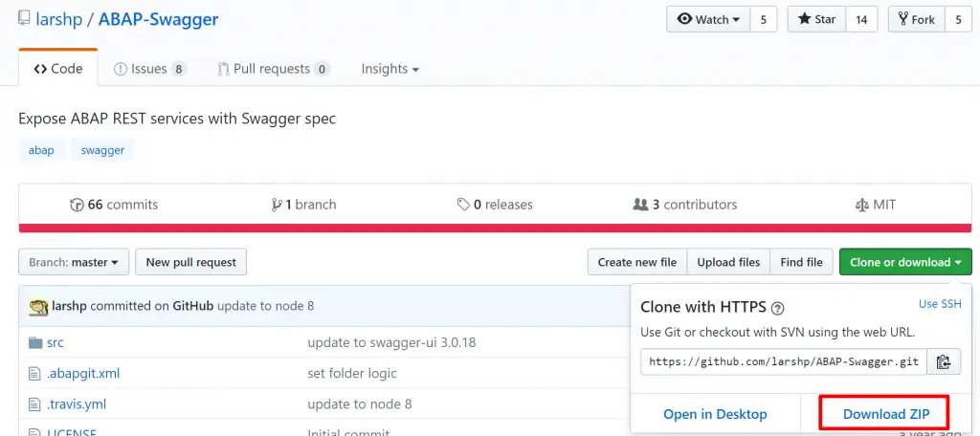
Task: Click the Find file button
Action: point(801,262)
